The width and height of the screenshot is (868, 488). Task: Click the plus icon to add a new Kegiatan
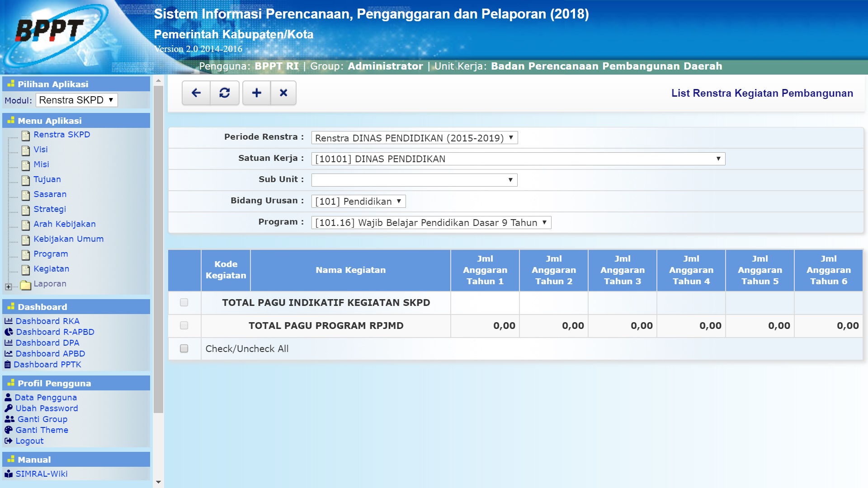(x=256, y=93)
